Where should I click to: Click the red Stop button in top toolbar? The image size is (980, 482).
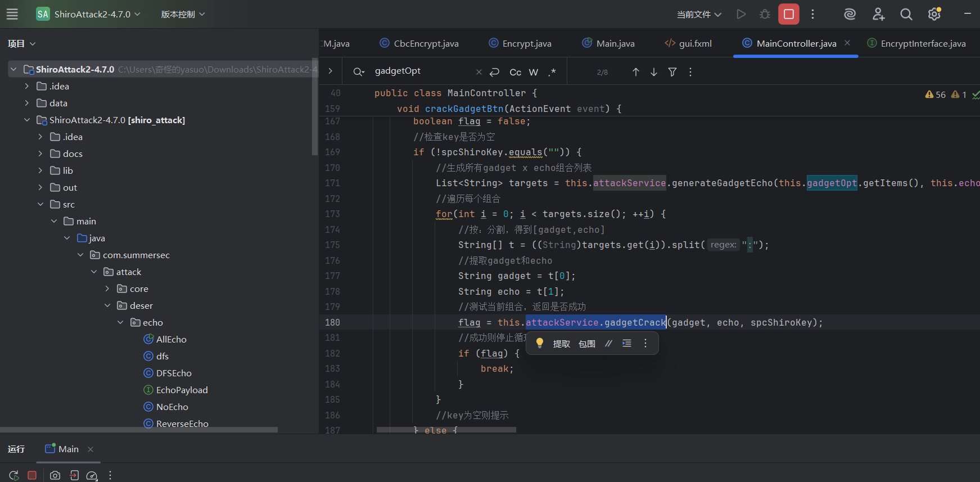click(788, 14)
